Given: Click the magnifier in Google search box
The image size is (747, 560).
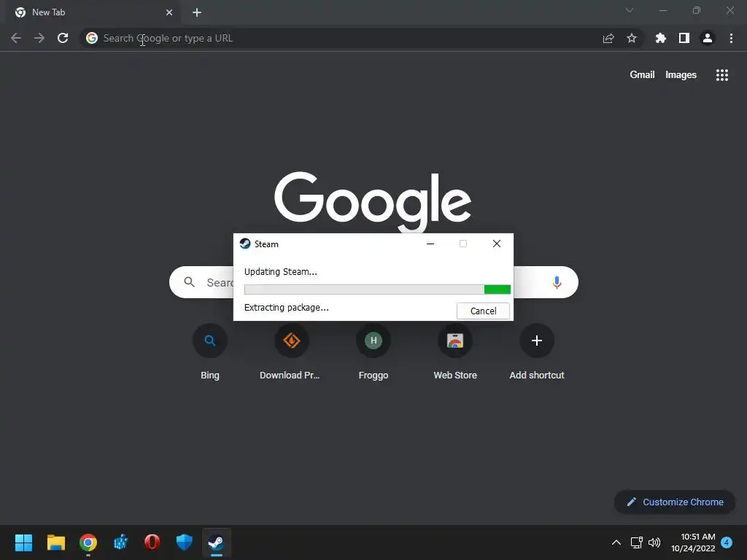Looking at the screenshot, I should 190,282.
